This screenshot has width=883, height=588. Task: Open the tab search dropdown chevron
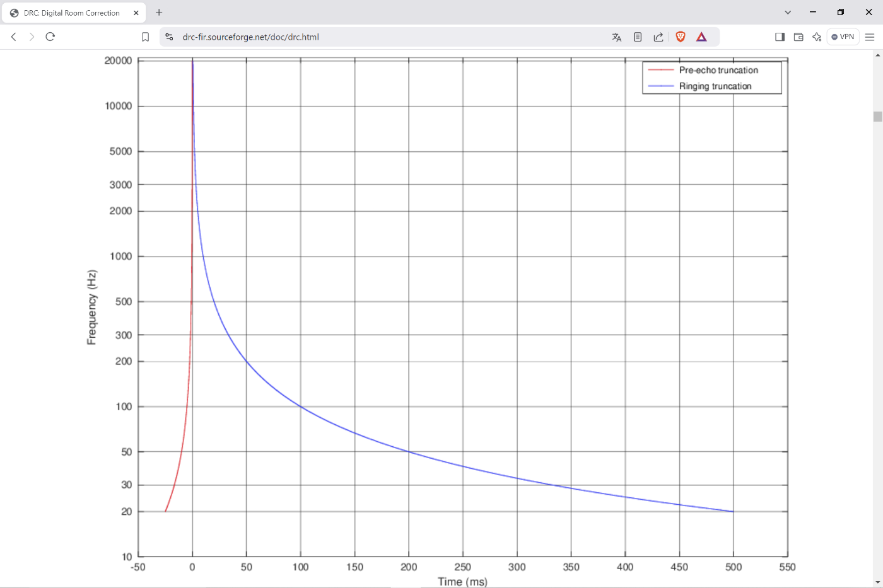[x=788, y=13]
